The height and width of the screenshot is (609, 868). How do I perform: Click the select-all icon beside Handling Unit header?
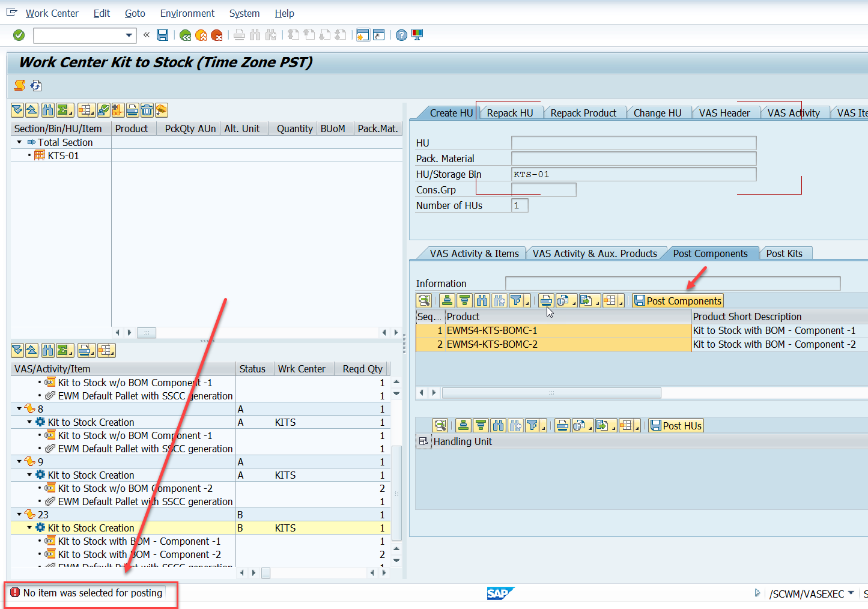423,441
